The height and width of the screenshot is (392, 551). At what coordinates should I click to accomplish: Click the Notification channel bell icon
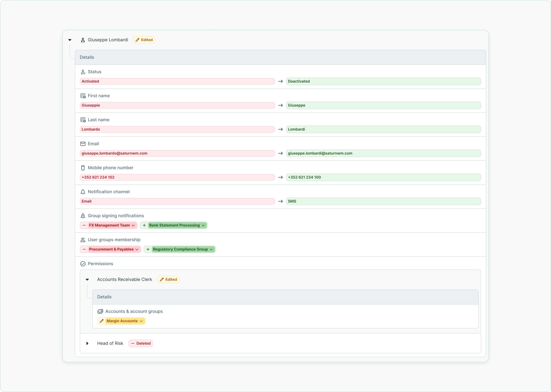coord(83,192)
